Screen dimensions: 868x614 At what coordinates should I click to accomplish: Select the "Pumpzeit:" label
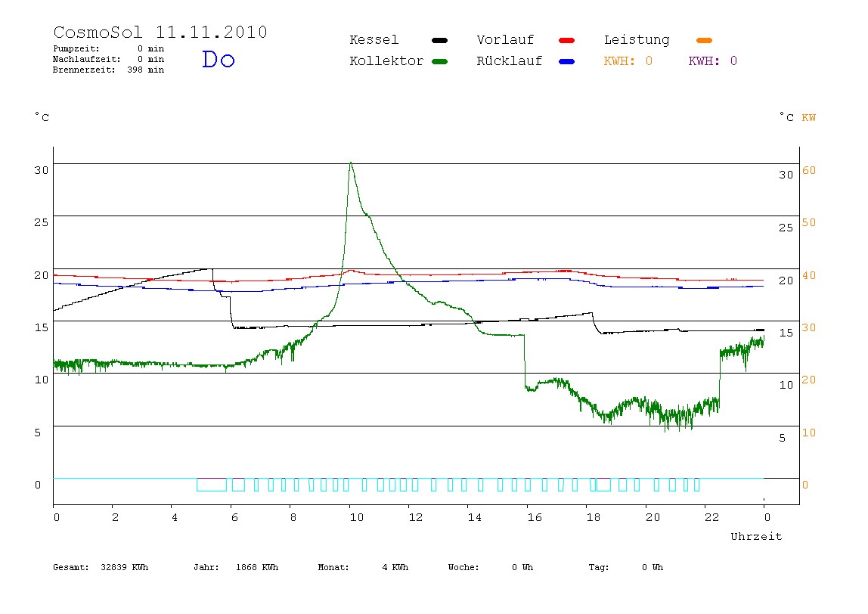pos(76,48)
